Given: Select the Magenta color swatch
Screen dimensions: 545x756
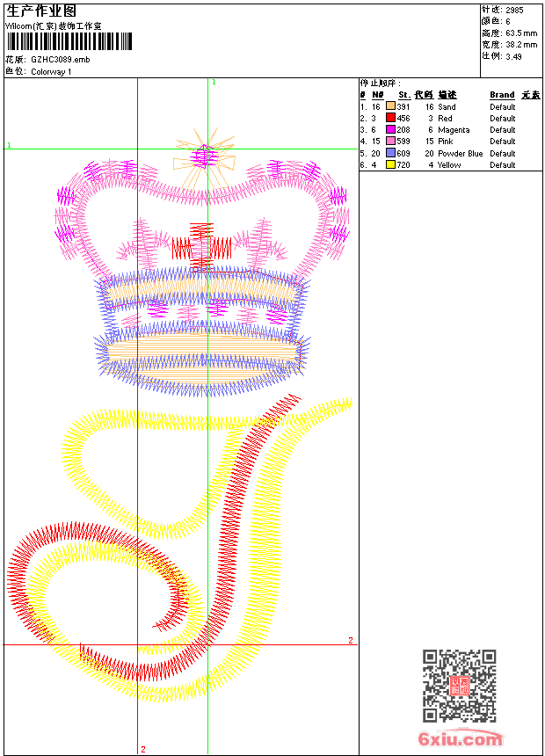Looking at the screenshot, I should tap(390, 130).
